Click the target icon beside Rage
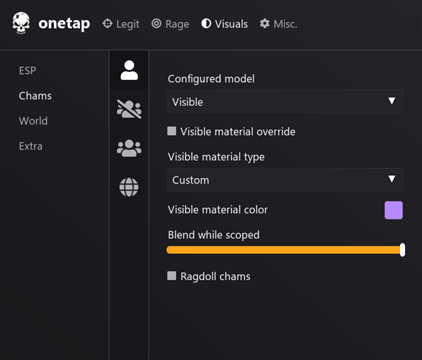The image size is (422, 360). pos(156,24)
